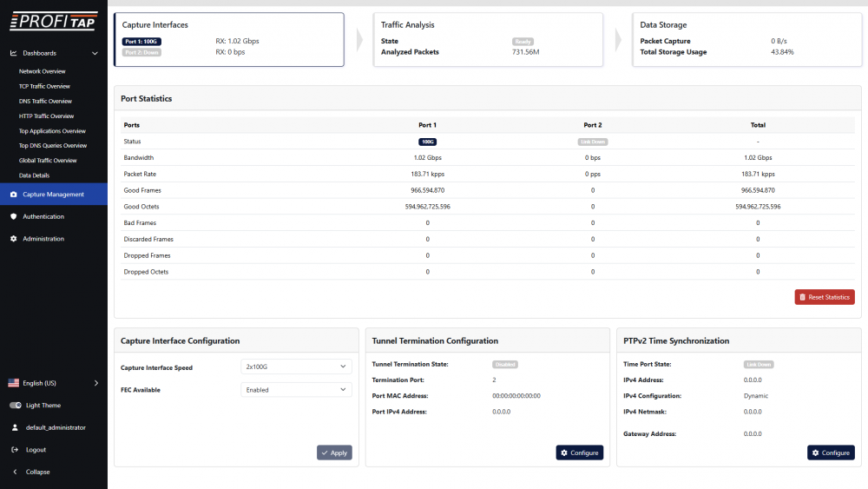The width and height of the screenshot is (868, 489).
Task: Toggle the Light Theme switch
Action: click(x=15, y=406)
